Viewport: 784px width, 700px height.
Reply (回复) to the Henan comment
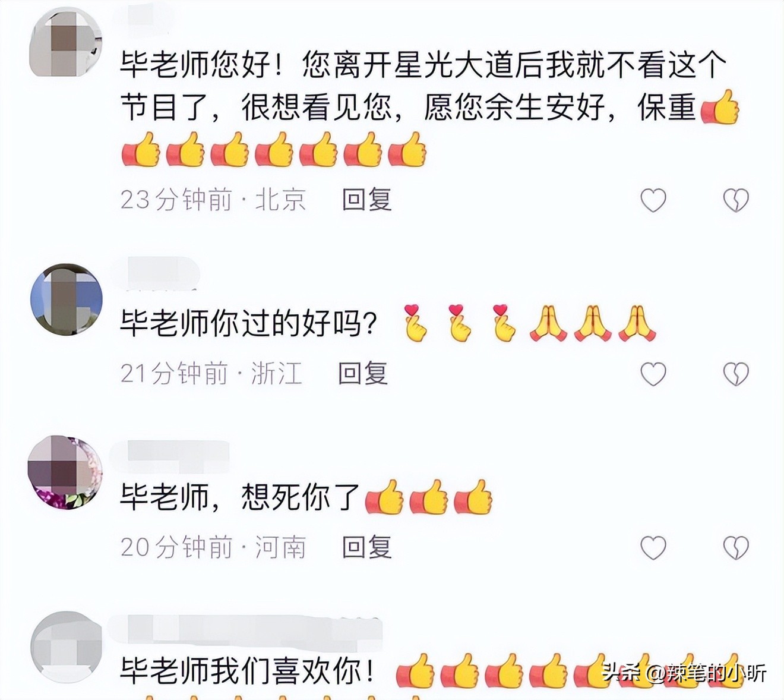point(366,547)
